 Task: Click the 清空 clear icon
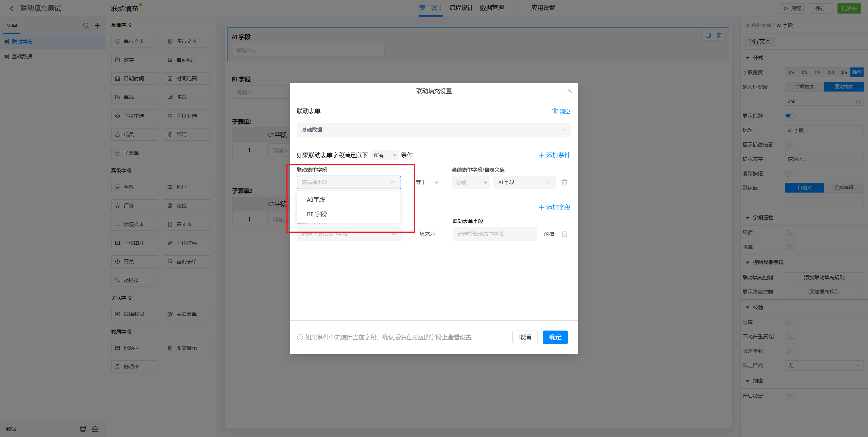555,111
